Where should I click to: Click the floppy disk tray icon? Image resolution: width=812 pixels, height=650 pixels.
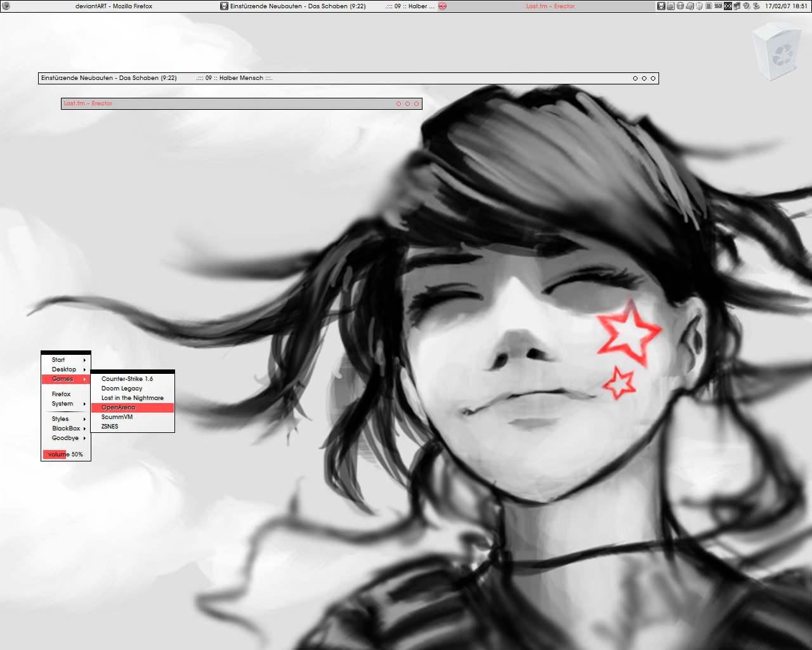[x=671, y=6]
